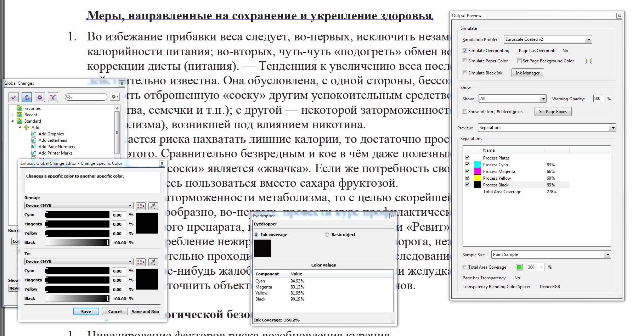Image resolution: width=644 pixels, height=336 pixels.
Task: Select the green plus Add group icon
Action: [27, 128]
